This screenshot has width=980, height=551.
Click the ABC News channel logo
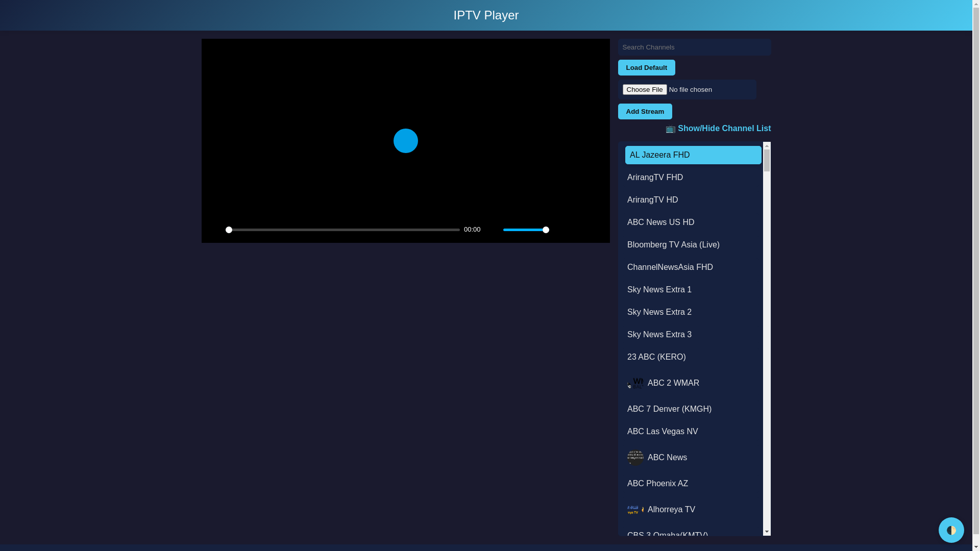635,458
